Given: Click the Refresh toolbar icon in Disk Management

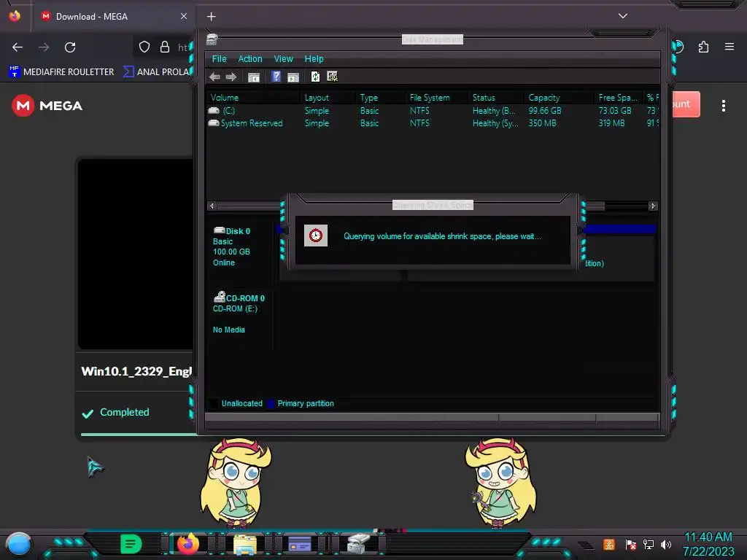Looking at the screenshot, I should click(x=315, y=77).
